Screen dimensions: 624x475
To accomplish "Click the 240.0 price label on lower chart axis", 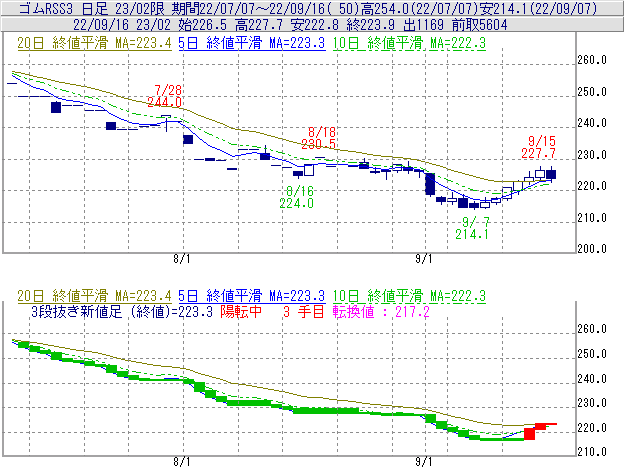I will click(x=592, y=378).
